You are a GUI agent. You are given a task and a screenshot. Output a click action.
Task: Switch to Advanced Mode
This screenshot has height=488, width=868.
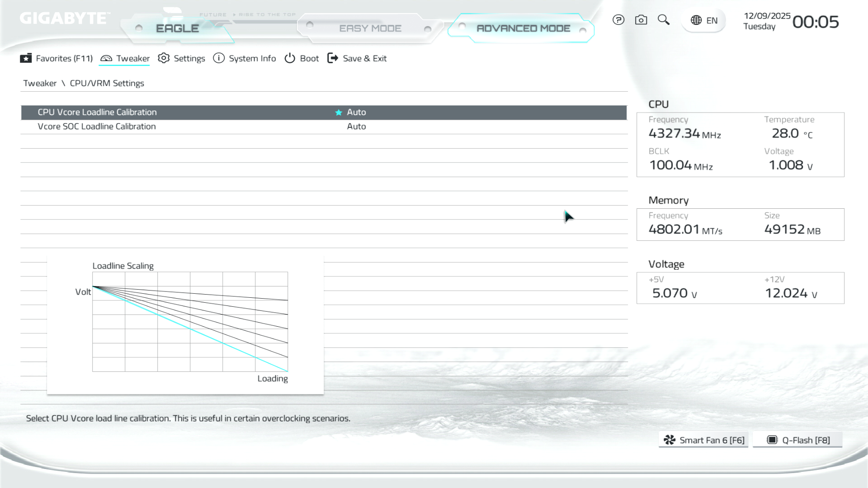pyautogui.click(x=523, y=28)
